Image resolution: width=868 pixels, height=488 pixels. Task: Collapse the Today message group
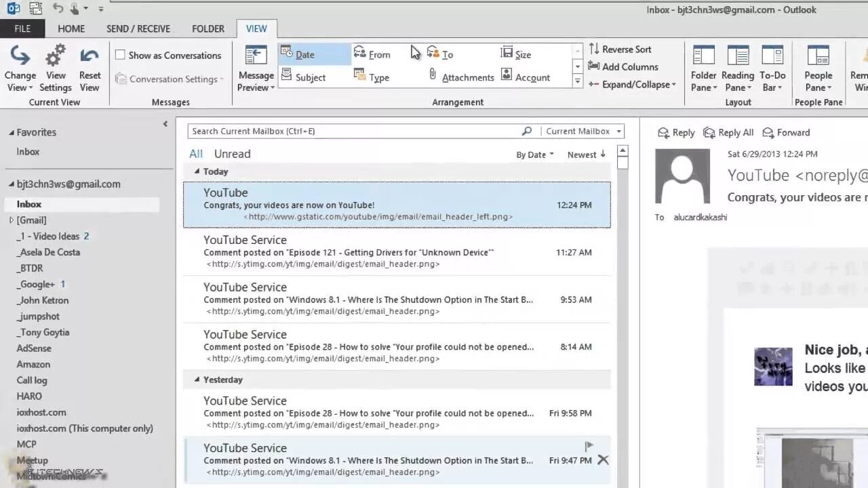pos(197,171)
